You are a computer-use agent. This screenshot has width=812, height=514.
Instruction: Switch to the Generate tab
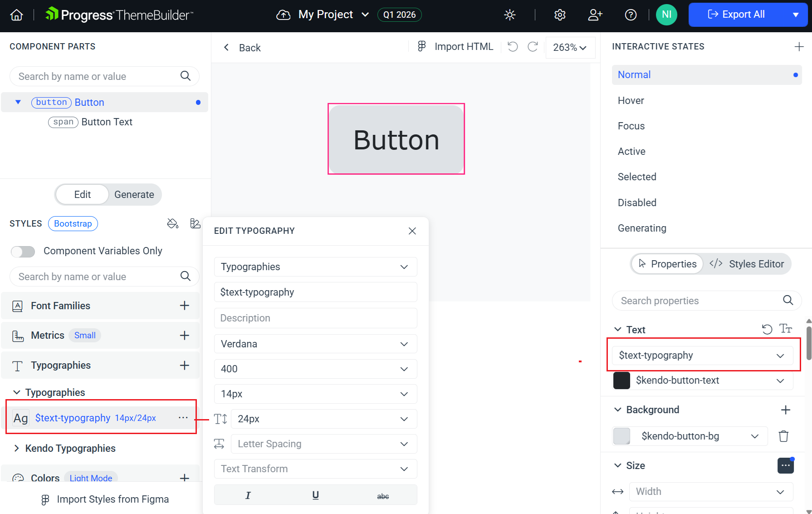[134, 194]
